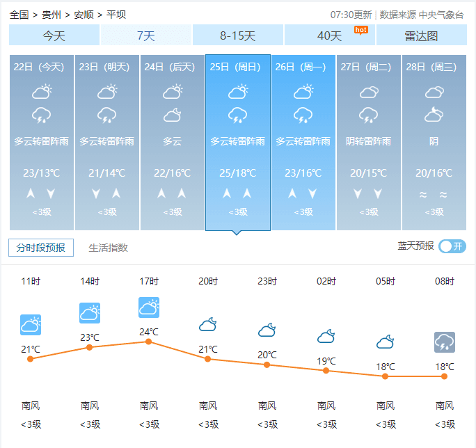
Task: Click the 20时 night cloudy icon
Action: click(x=208, y=324)
